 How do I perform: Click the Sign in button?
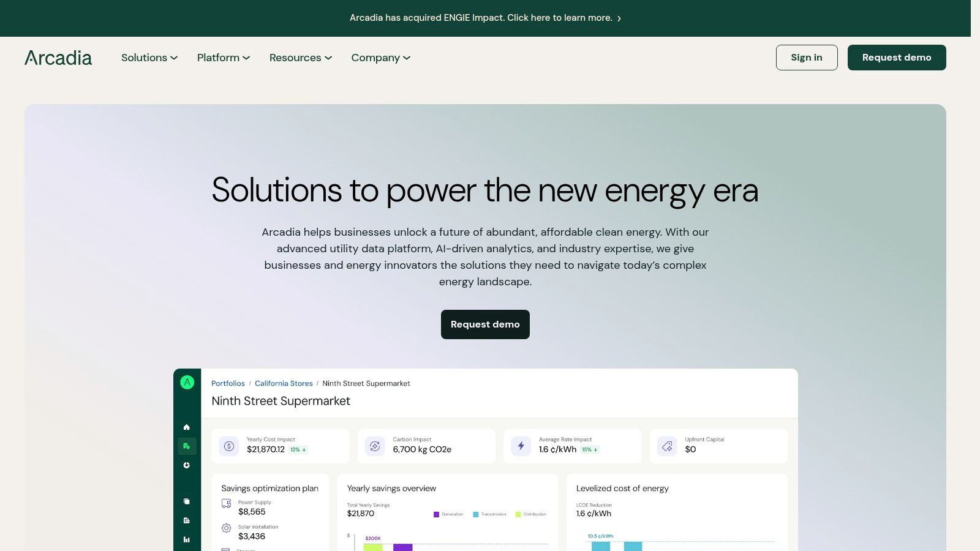[x=807, y=58]
